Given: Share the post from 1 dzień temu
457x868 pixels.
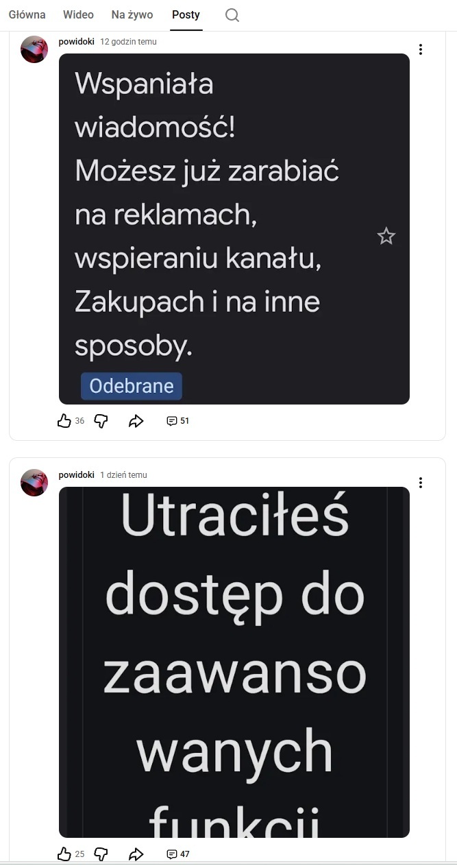Looking at the screenshot, I should click(136, 854).
